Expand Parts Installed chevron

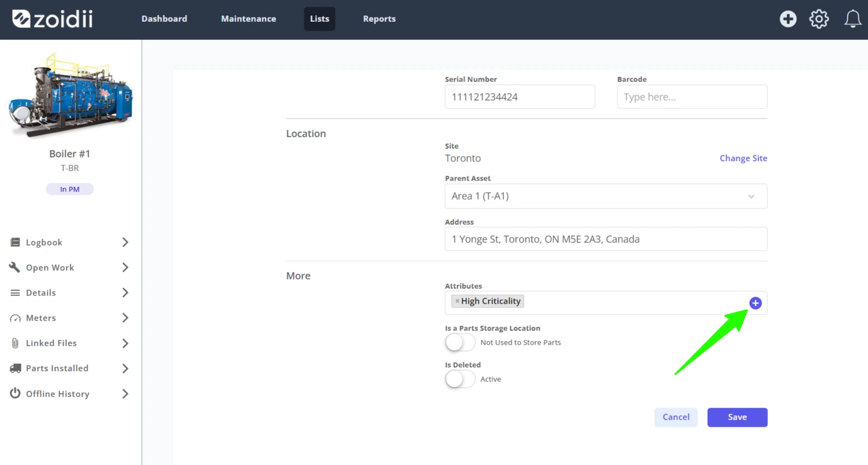[x=125, y=368]
